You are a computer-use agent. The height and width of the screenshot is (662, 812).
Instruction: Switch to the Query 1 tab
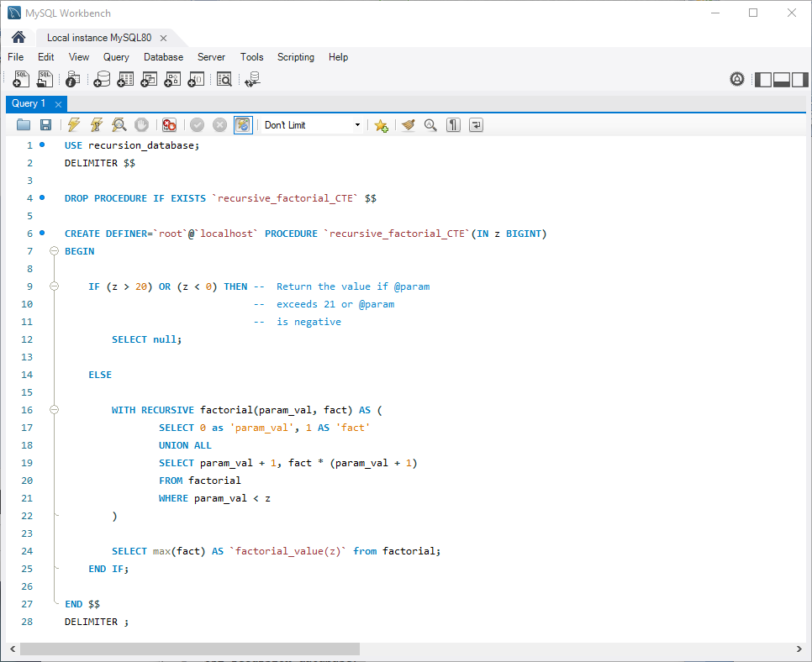(x=29, y=103)
